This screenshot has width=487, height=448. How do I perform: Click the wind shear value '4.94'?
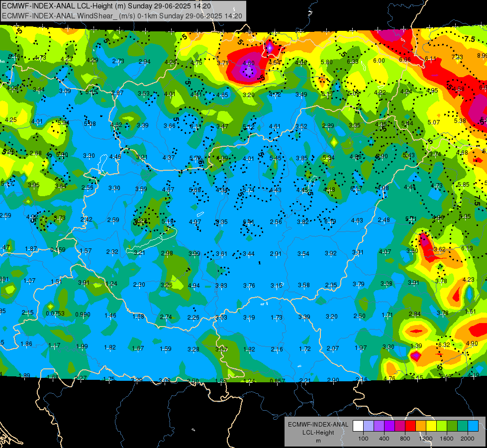click(194, 285)
